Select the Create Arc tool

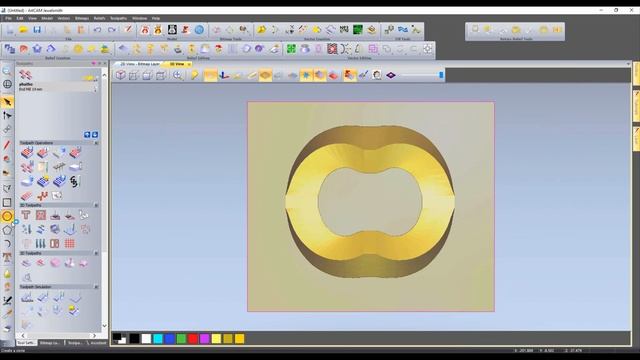[7, 244]
